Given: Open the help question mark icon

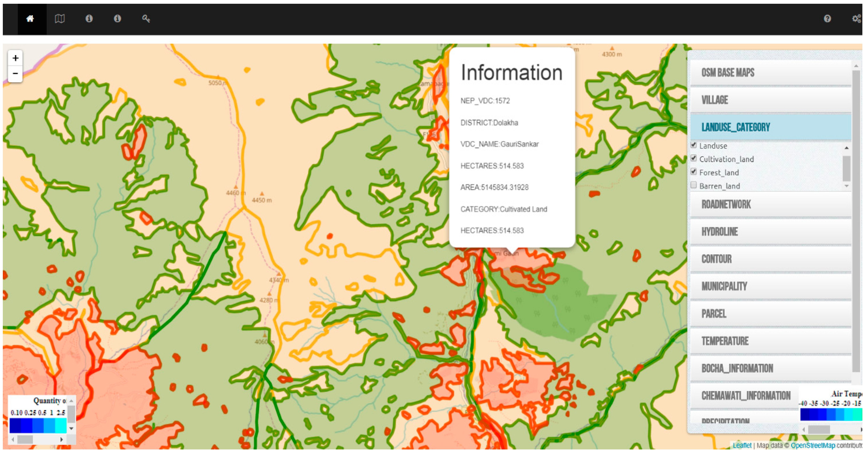Looking at the screenshot, I should [x=827, y=19].
